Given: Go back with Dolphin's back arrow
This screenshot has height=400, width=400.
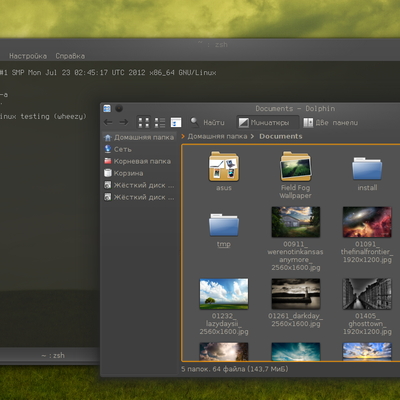Looking at the screenshot, I should point(108,122).
